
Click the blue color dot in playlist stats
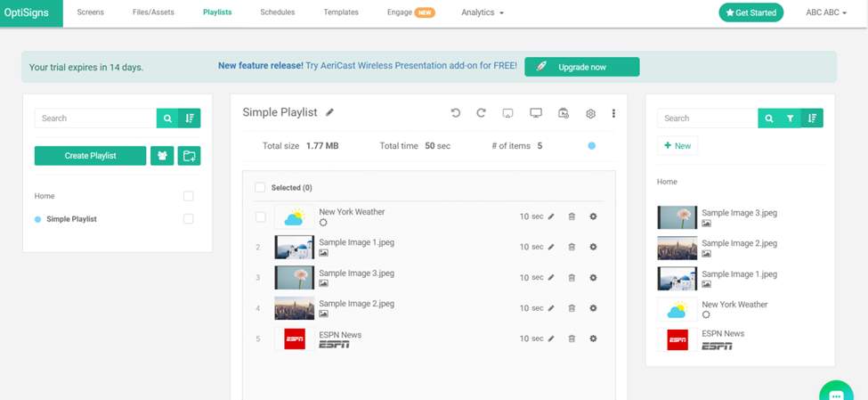(x=591, y=145)
